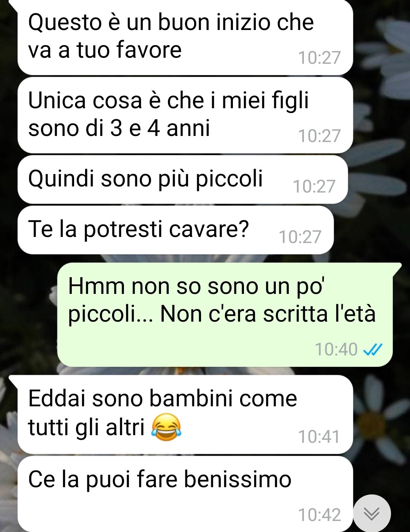Screen dimensions: 410x532
Task: Select message about figli di 3 e 4 anni
Action: pyautogui.click(x=185, y=115)
